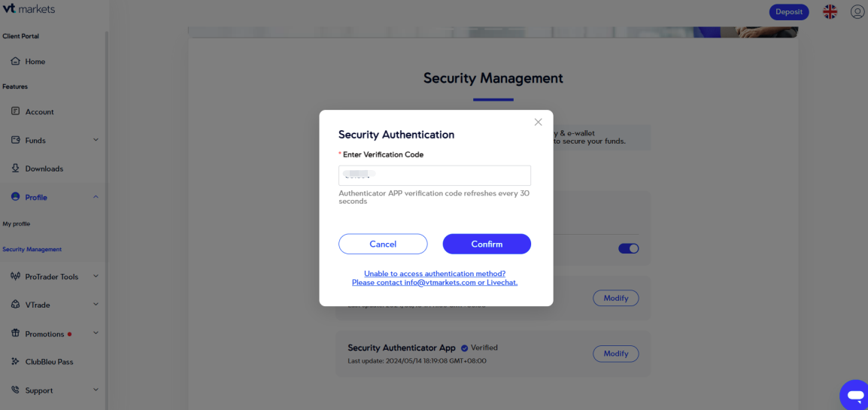868x410 pixels.
Task: Expand the VTrade menu chevron
Action: click(96, 305)
